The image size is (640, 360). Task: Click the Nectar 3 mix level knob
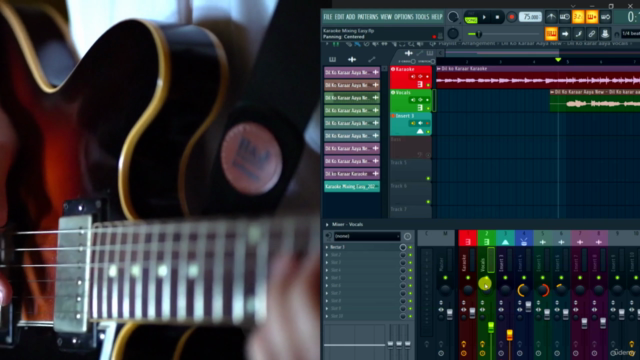[x=403, y=247]
